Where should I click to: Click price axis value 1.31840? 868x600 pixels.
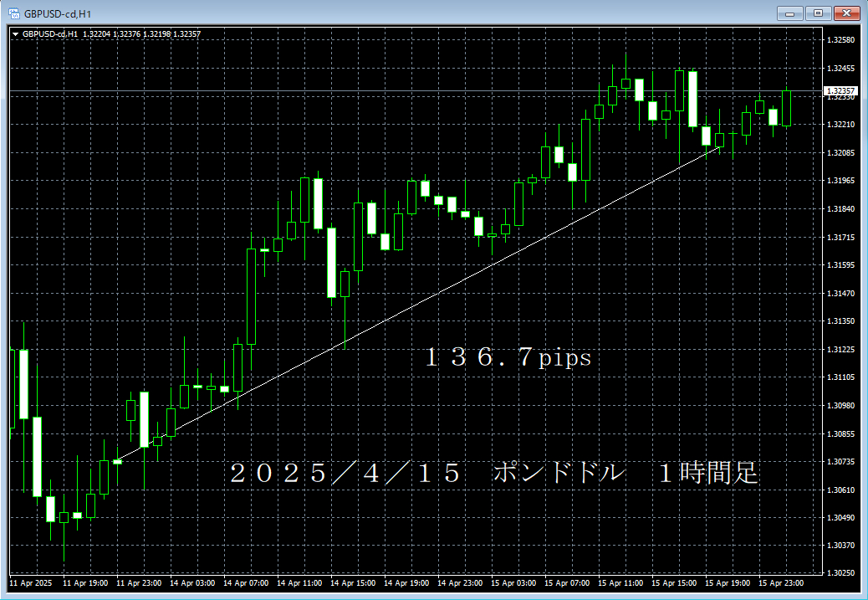840,209
